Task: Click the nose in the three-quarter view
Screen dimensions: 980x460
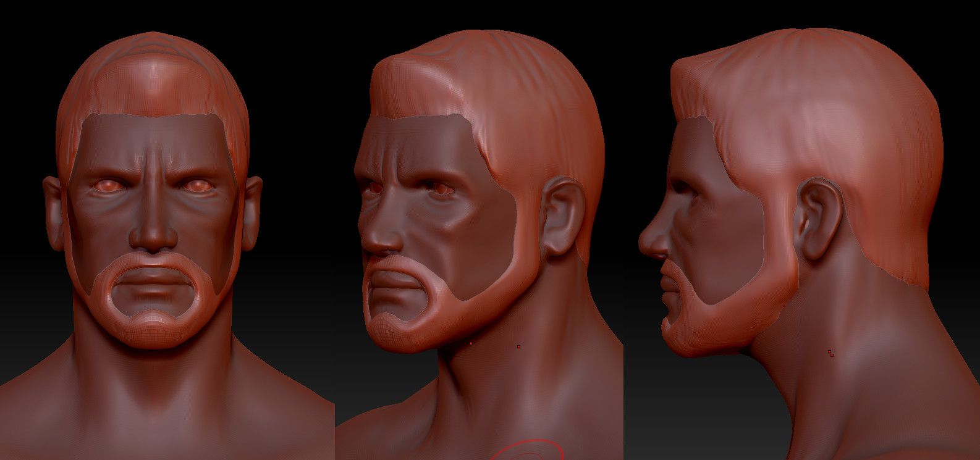Action: click(376, 238)
